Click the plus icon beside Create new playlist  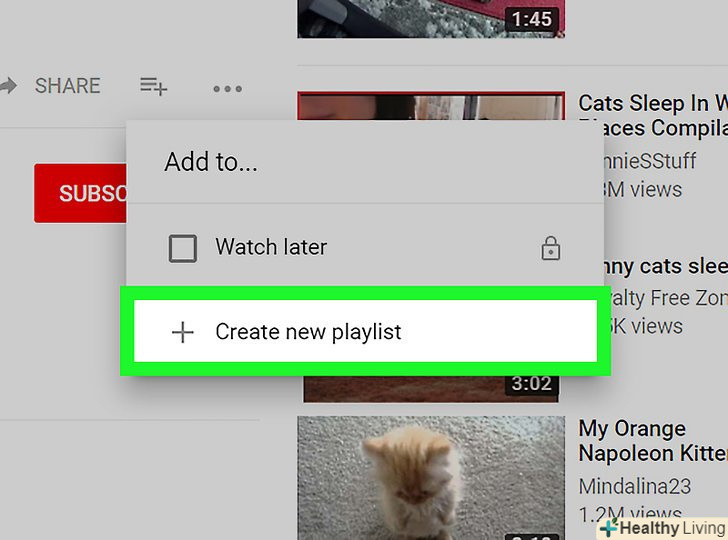(x=182, y=332)
